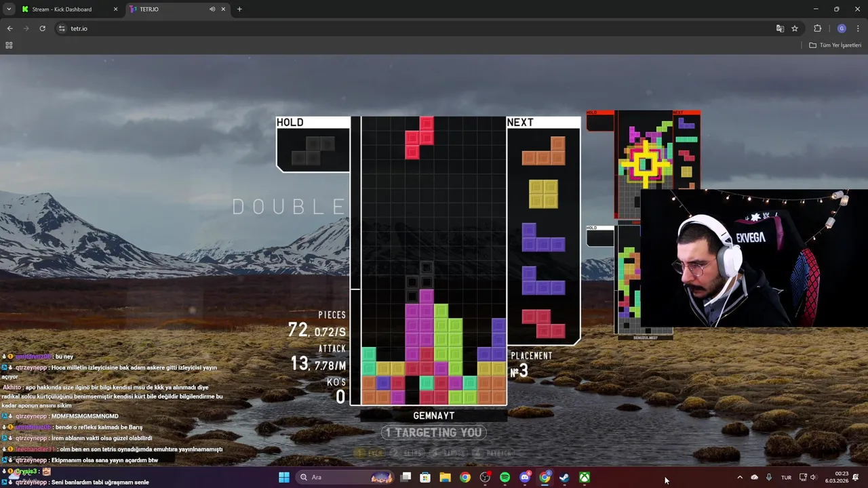The height and width of the screenshot is (488, 868).
Task: Click the ATTACK 13 counter
Action: [318, 359]
